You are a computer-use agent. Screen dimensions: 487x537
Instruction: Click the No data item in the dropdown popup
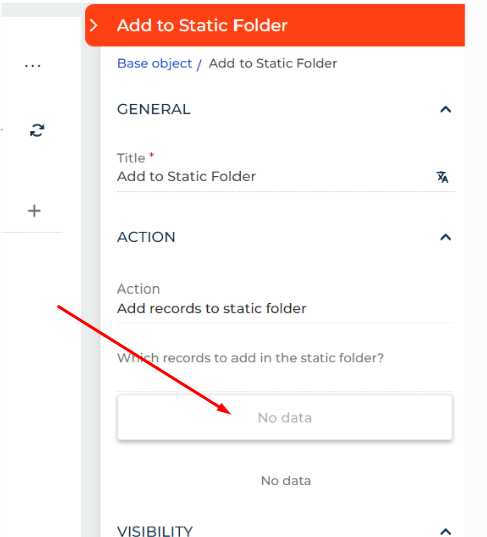(285, 417)
